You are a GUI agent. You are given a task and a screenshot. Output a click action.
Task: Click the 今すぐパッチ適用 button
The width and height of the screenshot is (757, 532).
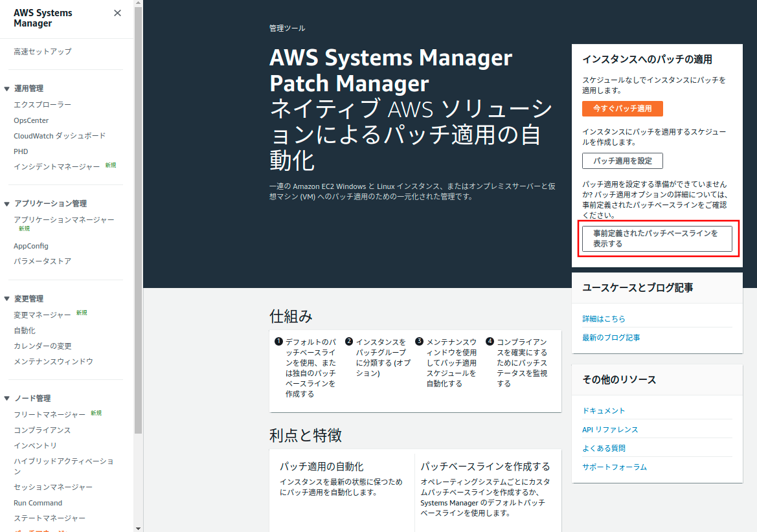[x=622, y=109]
